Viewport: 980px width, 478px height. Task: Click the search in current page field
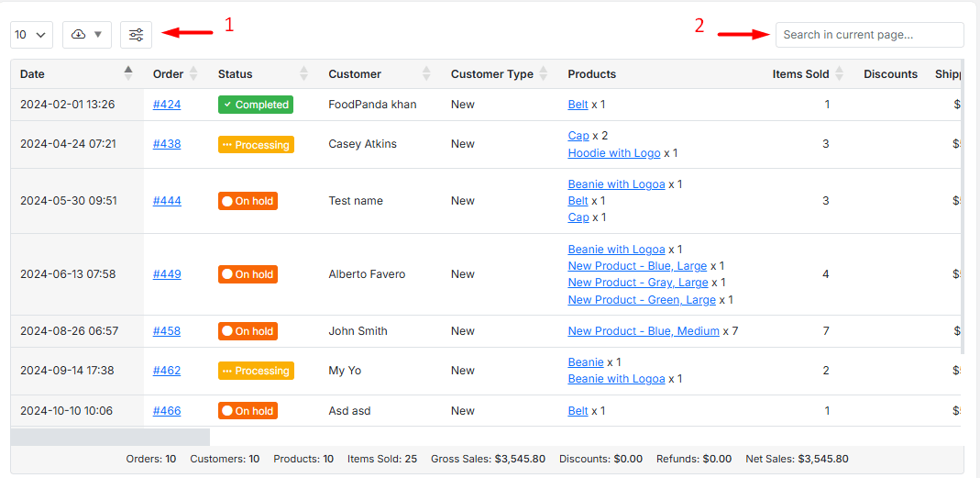pos(869,35)
